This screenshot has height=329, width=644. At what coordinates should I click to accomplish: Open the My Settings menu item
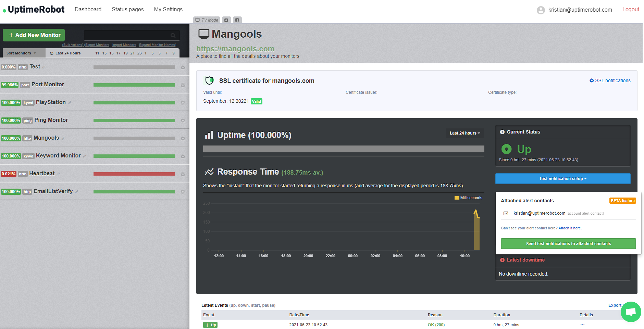coord(168,9)
